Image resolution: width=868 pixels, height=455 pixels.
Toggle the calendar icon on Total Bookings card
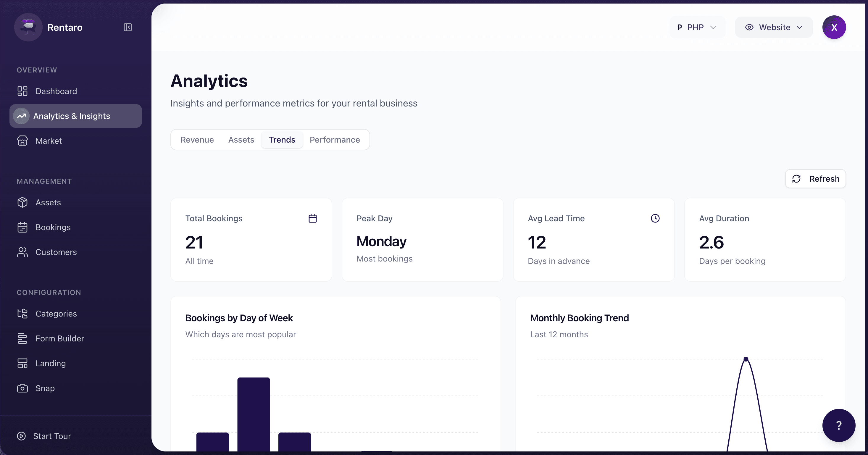(x=312, y=218)
